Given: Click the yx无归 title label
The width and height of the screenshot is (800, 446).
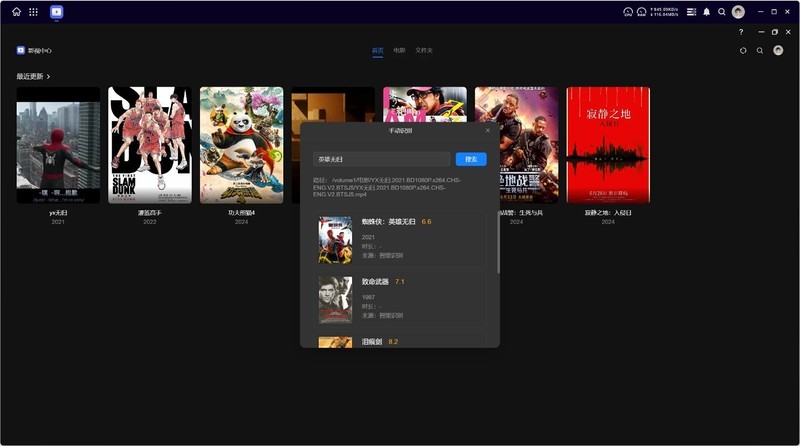Looking at the screenshot, I should pos(58,213).
